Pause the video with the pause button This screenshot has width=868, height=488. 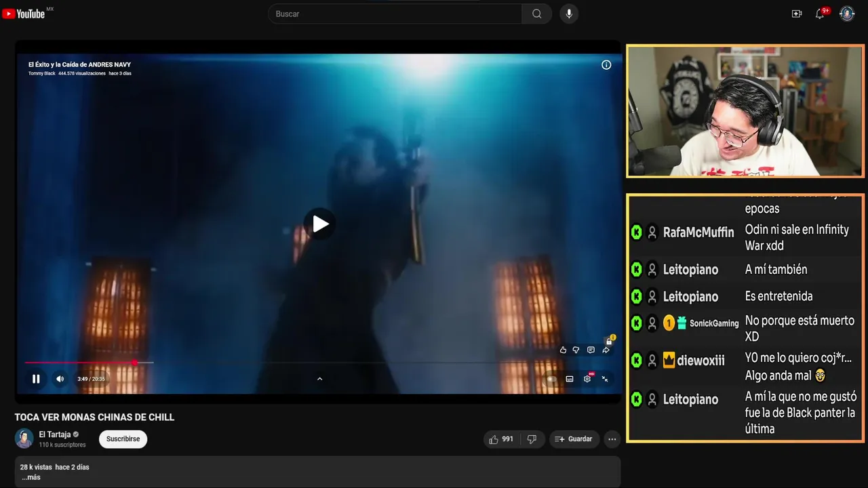point(36,379)
